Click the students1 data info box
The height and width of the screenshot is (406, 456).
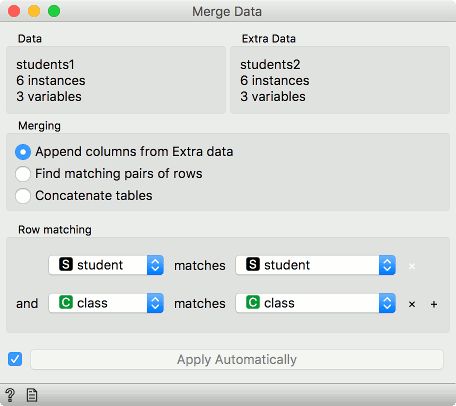pos(116,80)
